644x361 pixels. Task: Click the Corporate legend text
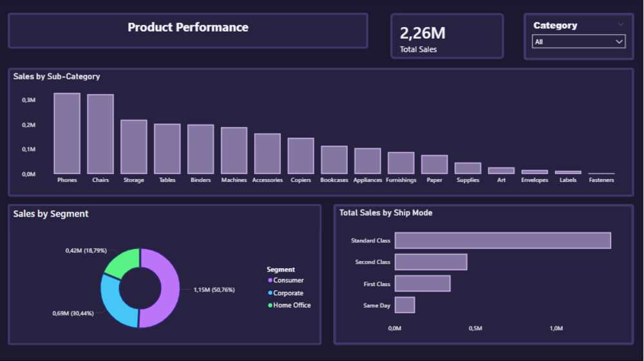pos(289,293)
